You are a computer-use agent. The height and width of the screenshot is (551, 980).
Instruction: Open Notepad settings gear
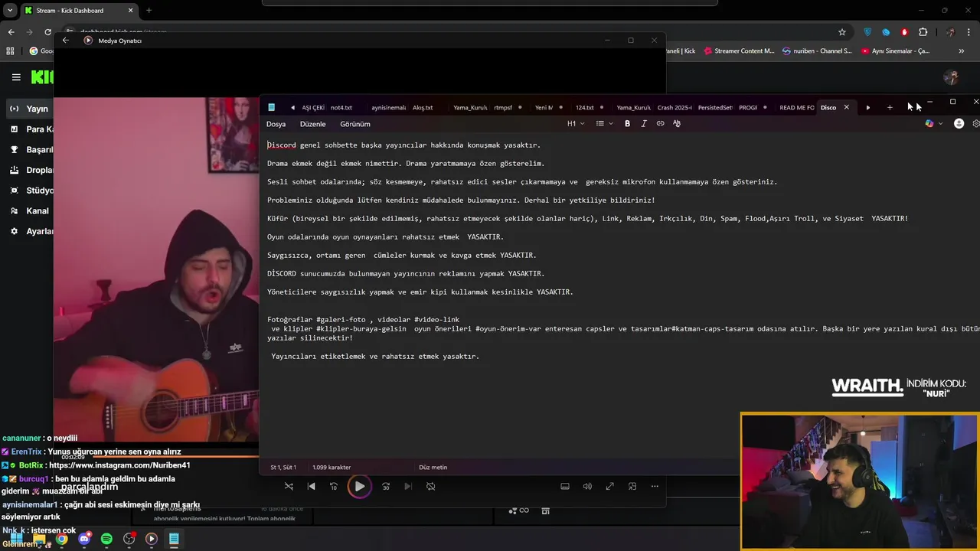tap(976, 123)
